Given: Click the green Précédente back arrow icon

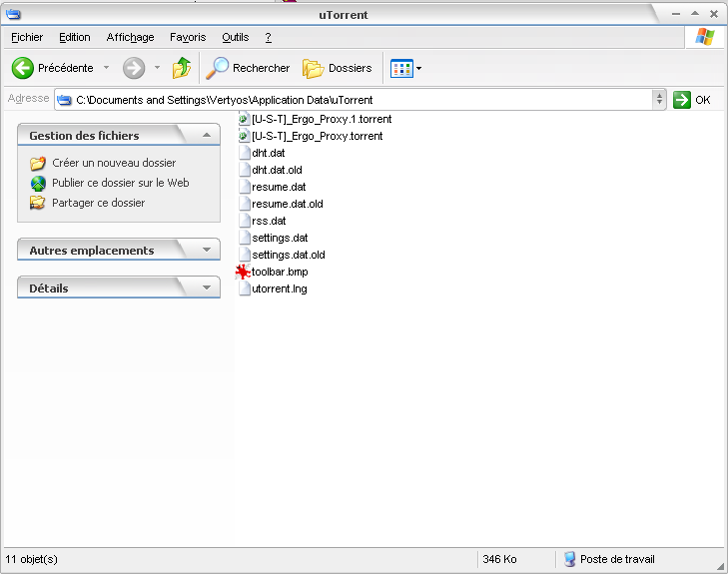Looking at the screenshot, I should click(23, 68).
